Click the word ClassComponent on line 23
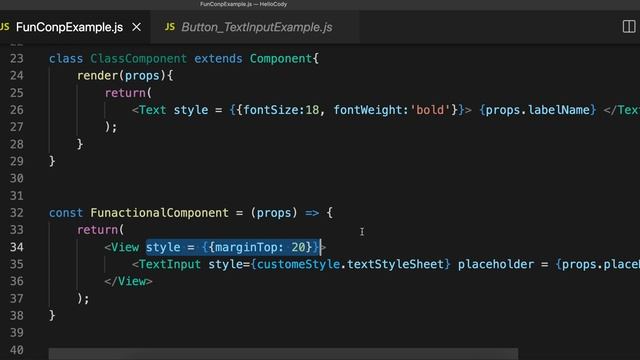 [138, 59]
